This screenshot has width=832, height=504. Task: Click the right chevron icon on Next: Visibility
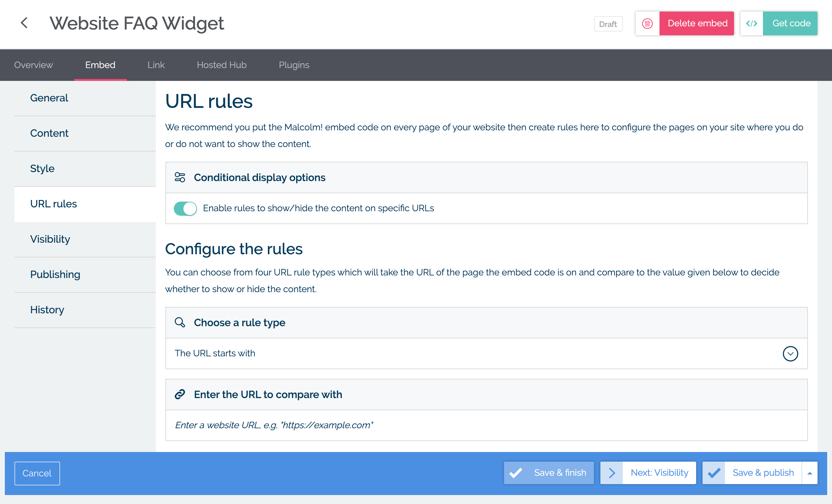click(x=612, y=473)
